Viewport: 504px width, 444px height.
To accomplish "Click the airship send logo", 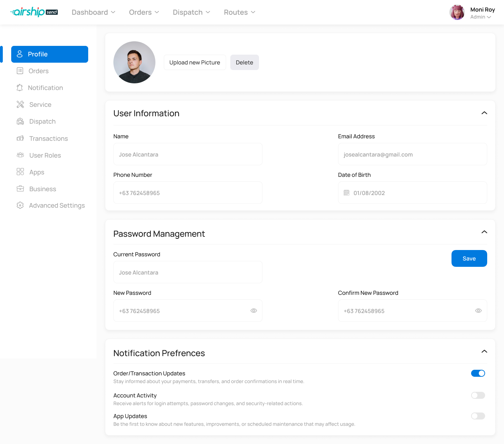I will tap(34, 12).
